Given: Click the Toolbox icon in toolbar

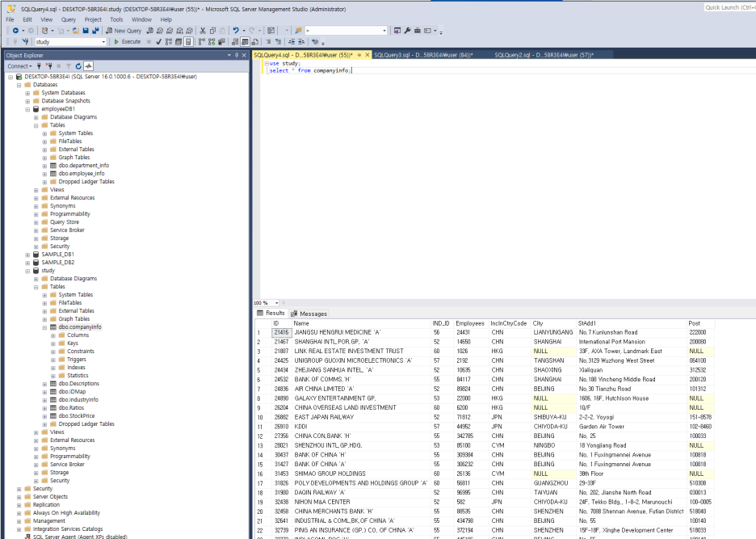Looking at the screenshot, I should pyautogui.click(x=418, y=31).
